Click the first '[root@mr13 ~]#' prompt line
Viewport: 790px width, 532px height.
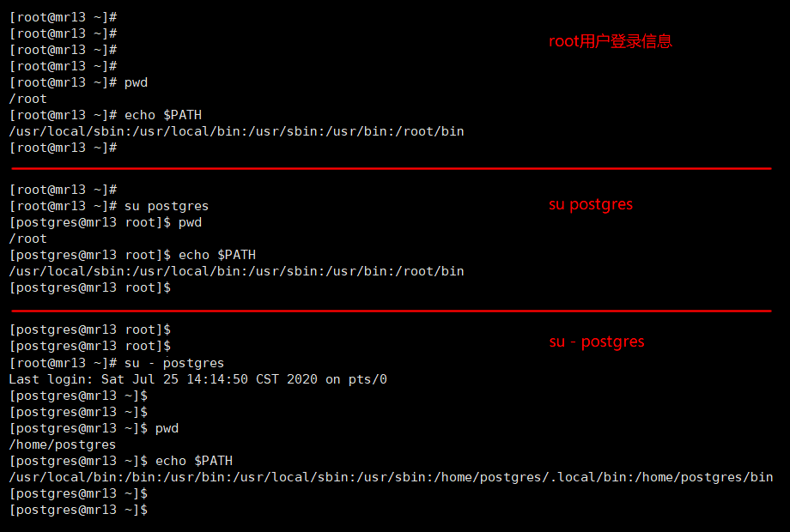click(63, 17)
